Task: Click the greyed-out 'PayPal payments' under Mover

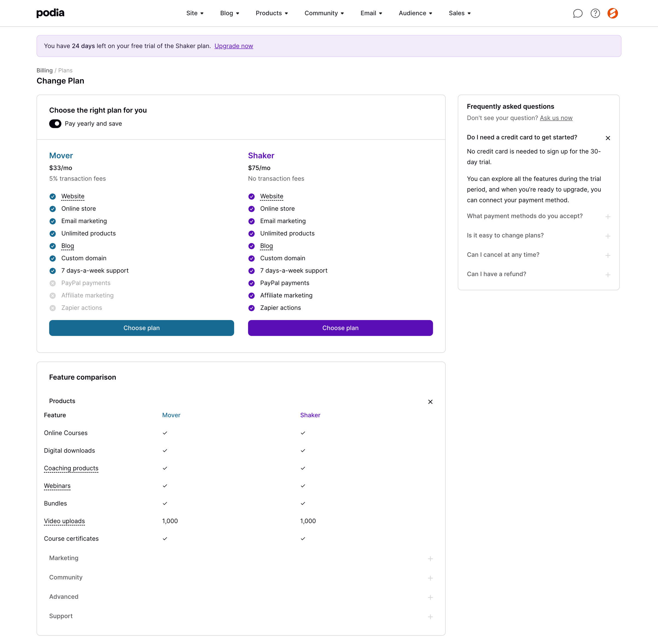Action: coord(86,283)
